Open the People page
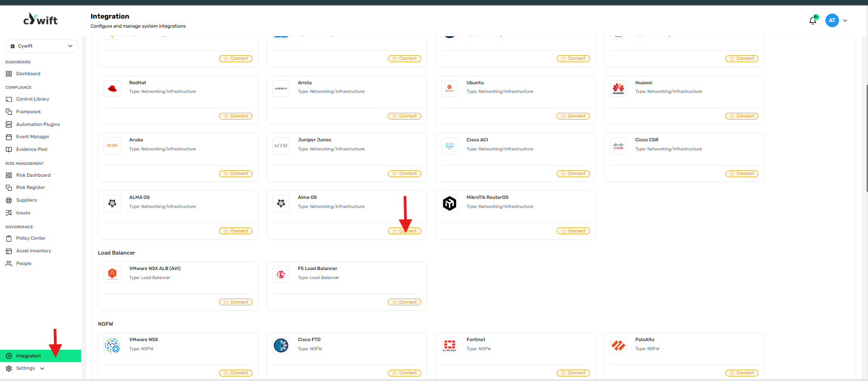Screen dimensions: 868x381 pyautogui.click(x=24, y=264)
